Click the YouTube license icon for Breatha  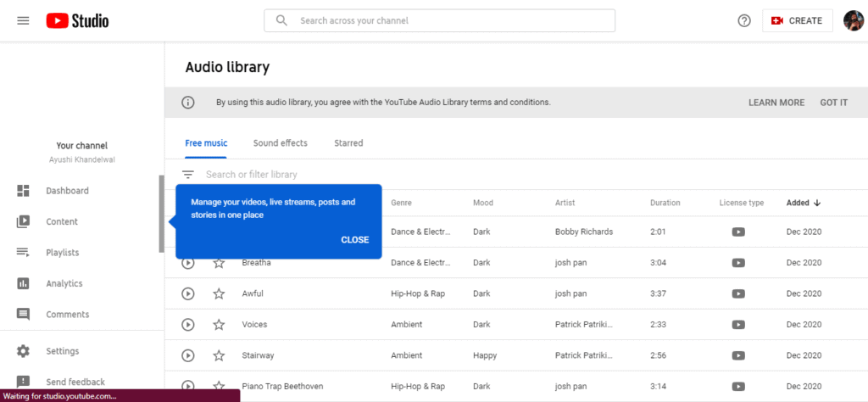coord(738,263)
